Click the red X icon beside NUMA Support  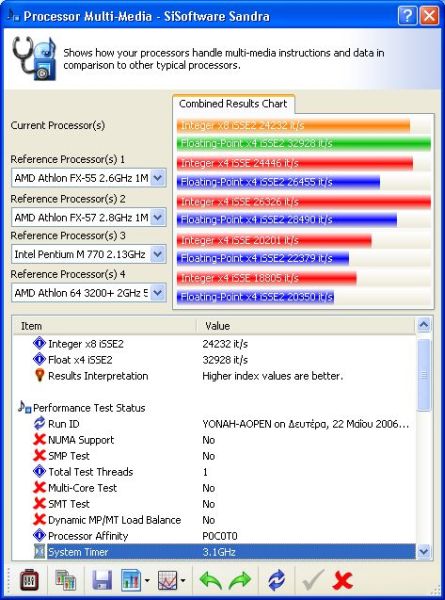[39, 440]
